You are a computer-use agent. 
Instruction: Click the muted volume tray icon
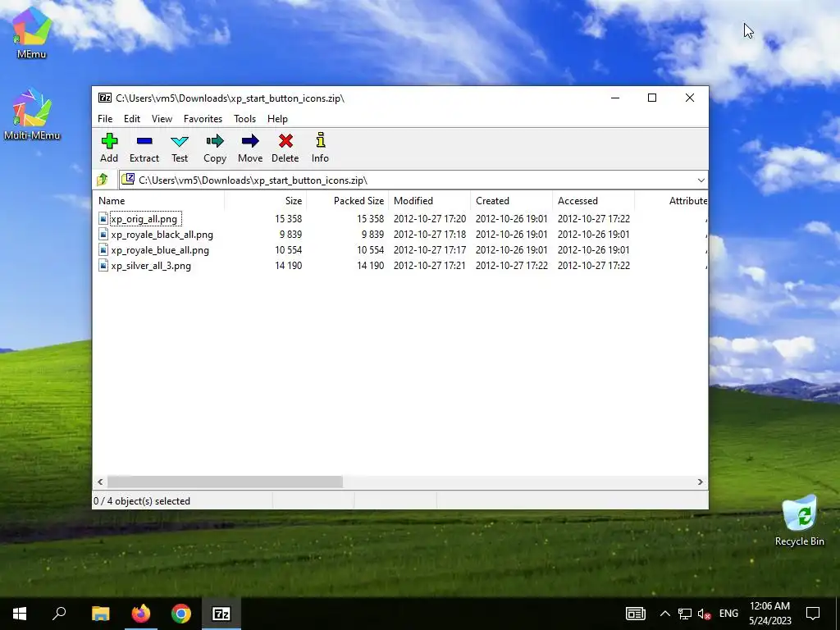pyautogui.click(x=704, y=614)
